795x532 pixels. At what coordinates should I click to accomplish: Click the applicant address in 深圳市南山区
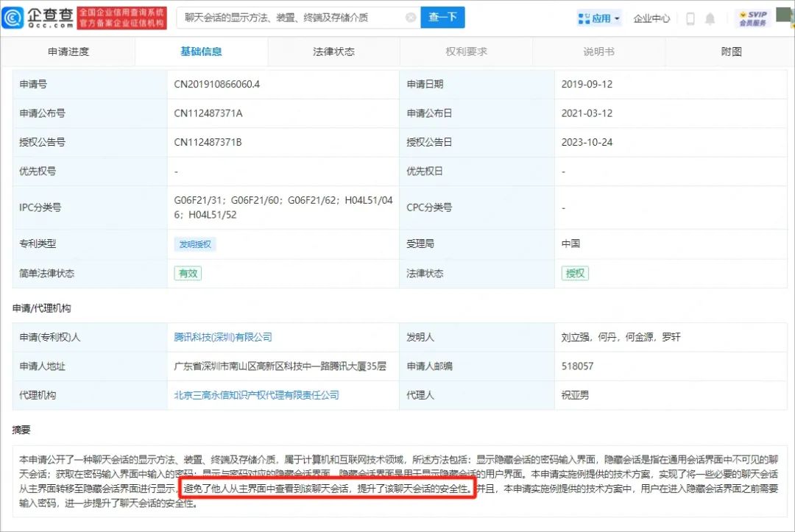[280, 366]
